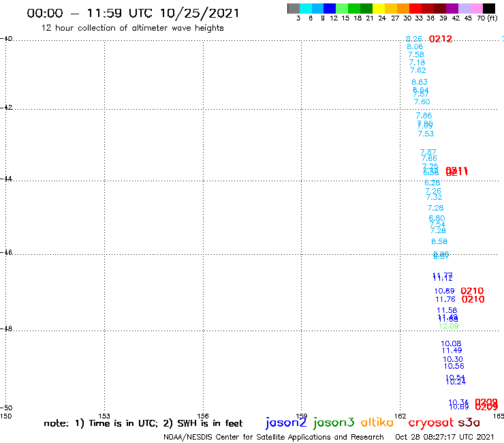Click the wave height value 8.06
Image resolution: width=504 pixels, height=443 pixels.
(415, 46)
